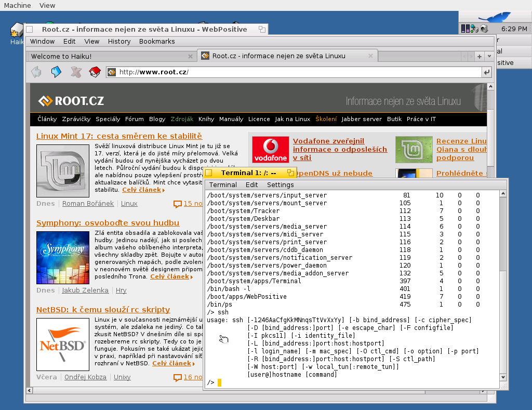
Task: Open the orange Školení navigation link
Action: tap(326, 119)
